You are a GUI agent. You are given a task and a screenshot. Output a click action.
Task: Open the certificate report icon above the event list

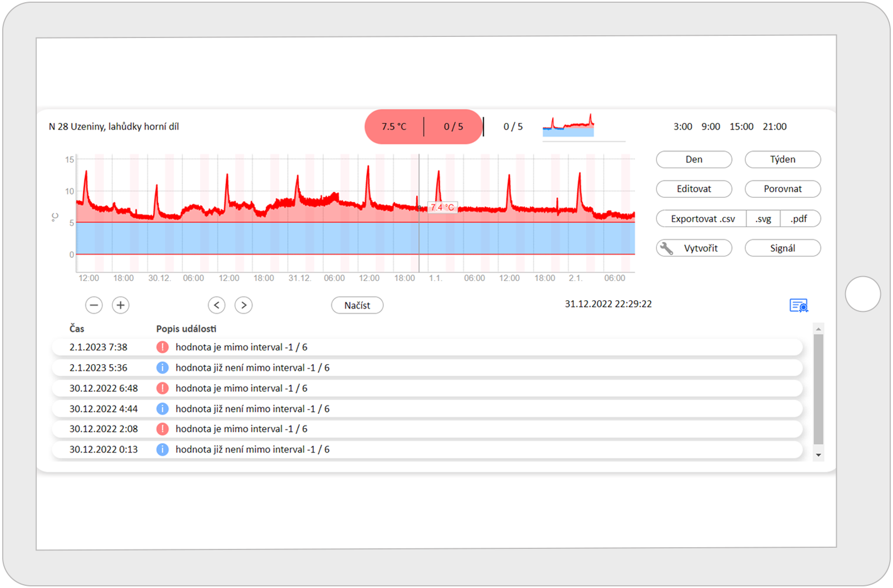pyautogui.click(x=799, y=305)
